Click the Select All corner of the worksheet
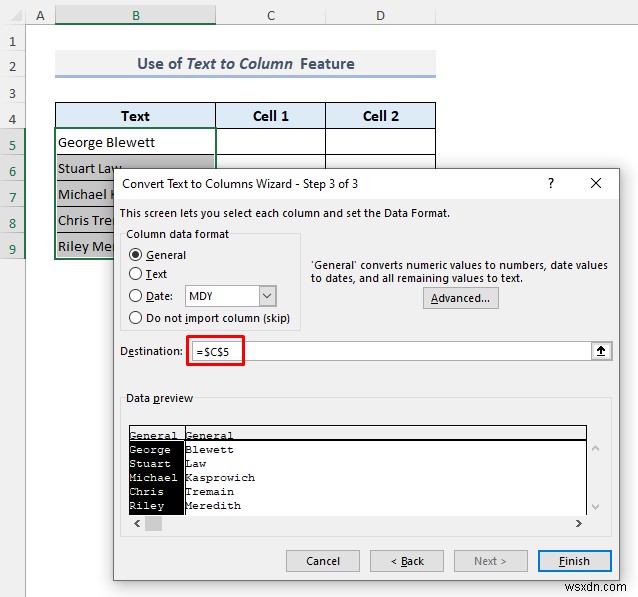 point(13,15)
